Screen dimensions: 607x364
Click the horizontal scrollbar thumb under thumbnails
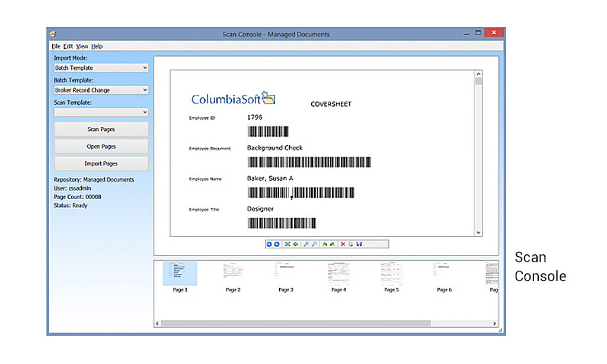(296, 323)
